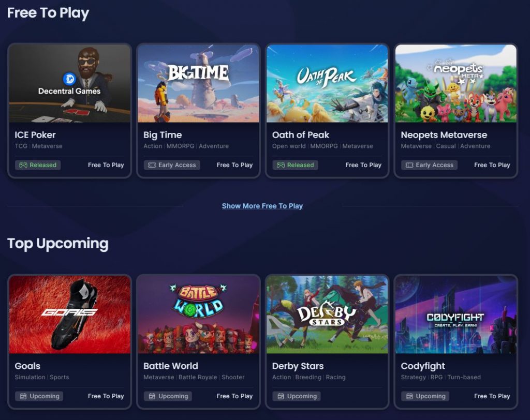530x420 pixels.
Task: Click the calendar icon on Codyfight's Upcoming badge
Action: click(410, 396)
